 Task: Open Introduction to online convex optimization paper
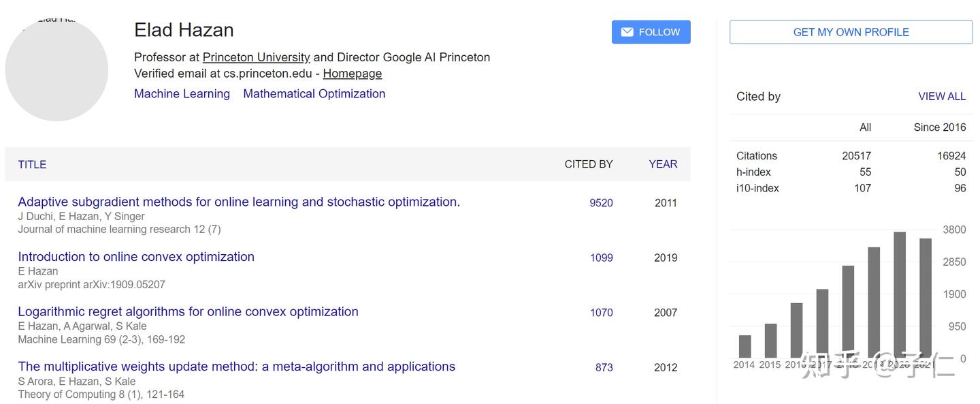tap(136, 257)
